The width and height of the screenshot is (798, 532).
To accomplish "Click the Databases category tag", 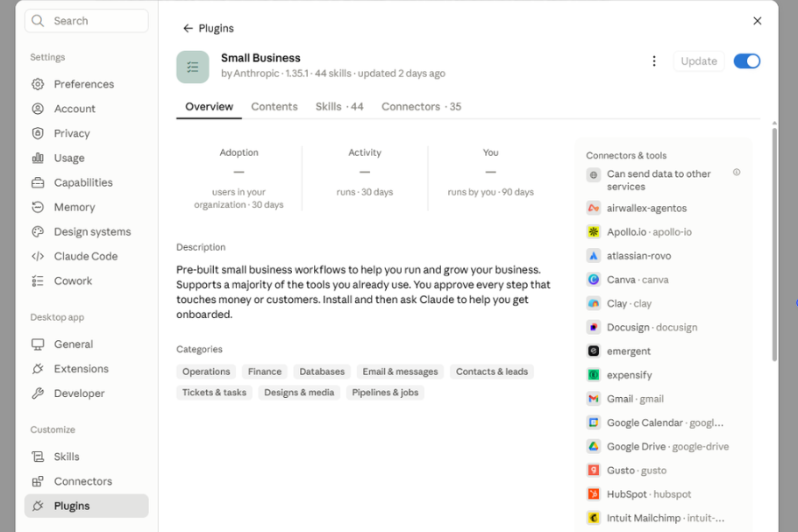I will click(x=322, y=372).
